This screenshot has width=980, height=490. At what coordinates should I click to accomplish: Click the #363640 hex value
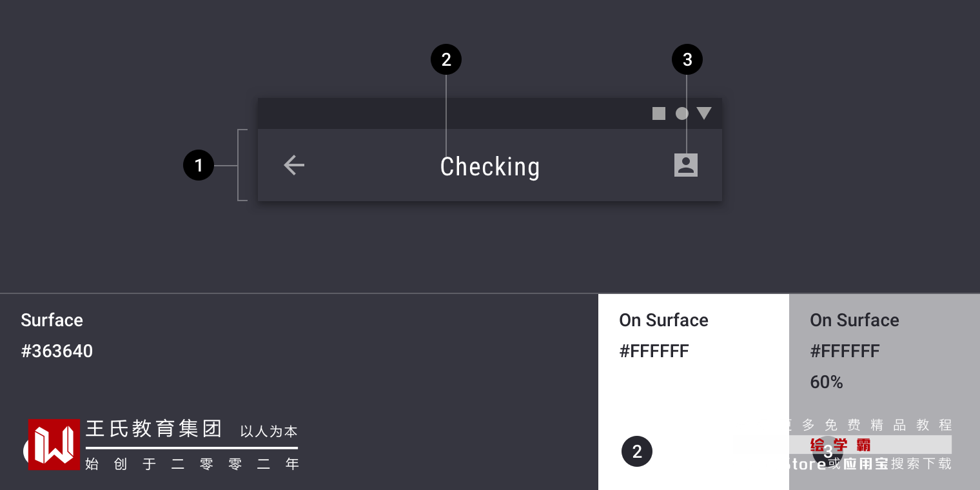[57, 351]
